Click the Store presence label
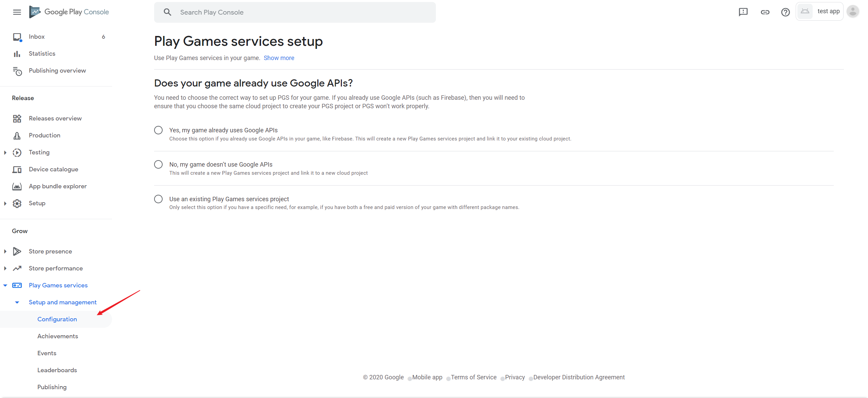 click(x=50, y=251)
